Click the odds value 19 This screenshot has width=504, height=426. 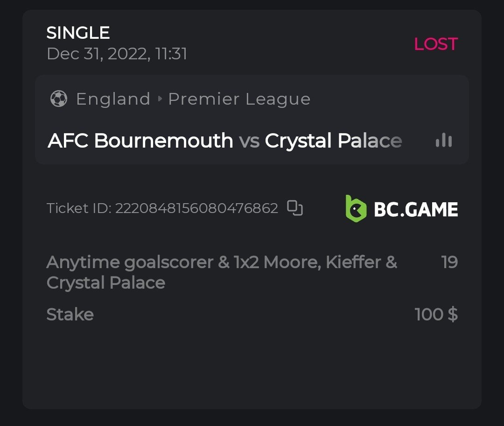coord(449,263)
